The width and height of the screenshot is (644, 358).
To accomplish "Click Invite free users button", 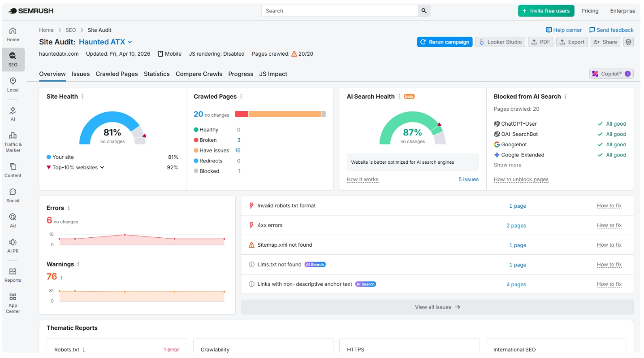I will click(546, 11).
